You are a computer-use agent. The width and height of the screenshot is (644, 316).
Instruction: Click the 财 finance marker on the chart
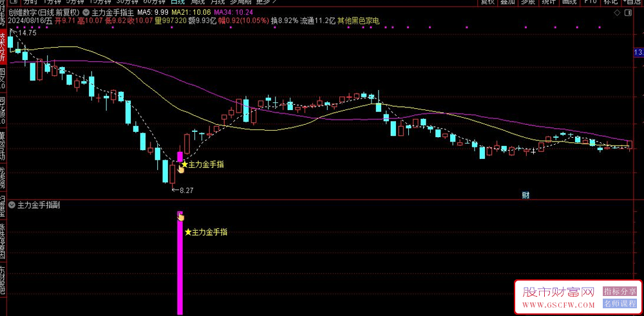(526, 196)
